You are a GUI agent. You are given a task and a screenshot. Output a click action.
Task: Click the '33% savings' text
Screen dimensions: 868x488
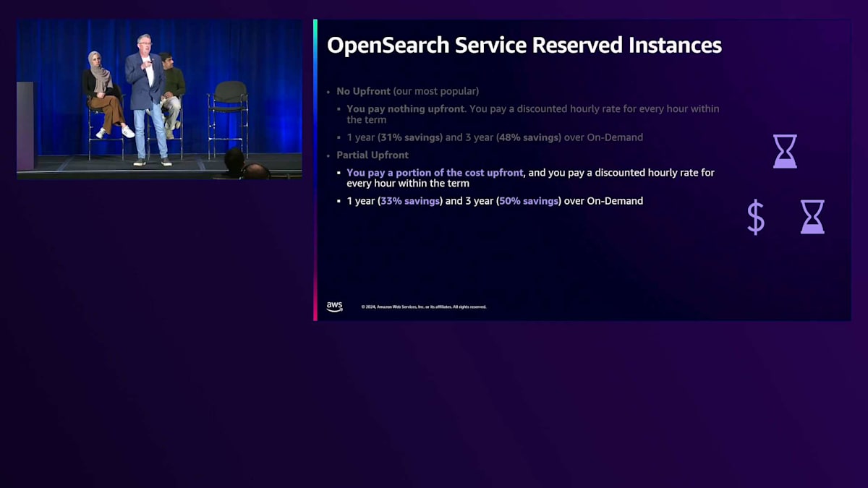410,201
